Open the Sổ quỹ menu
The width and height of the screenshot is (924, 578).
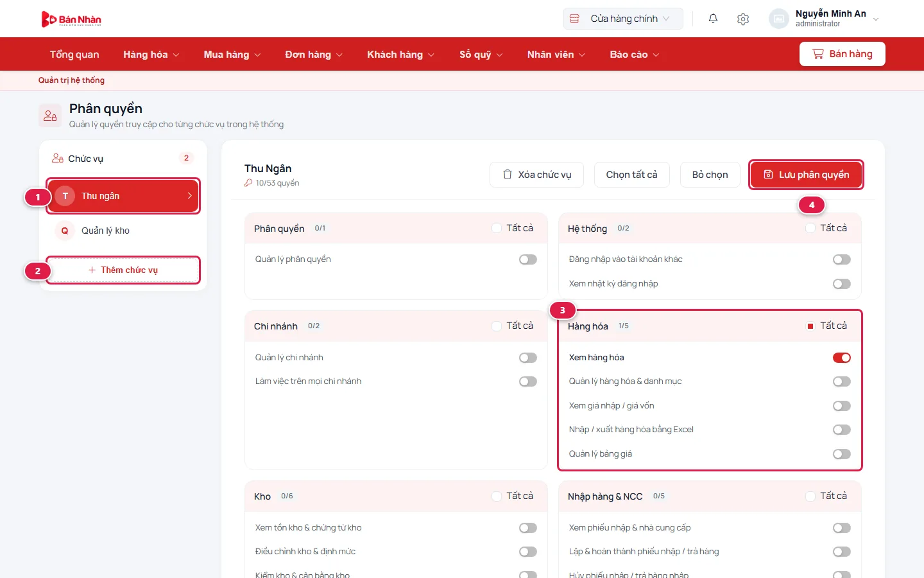481,55
